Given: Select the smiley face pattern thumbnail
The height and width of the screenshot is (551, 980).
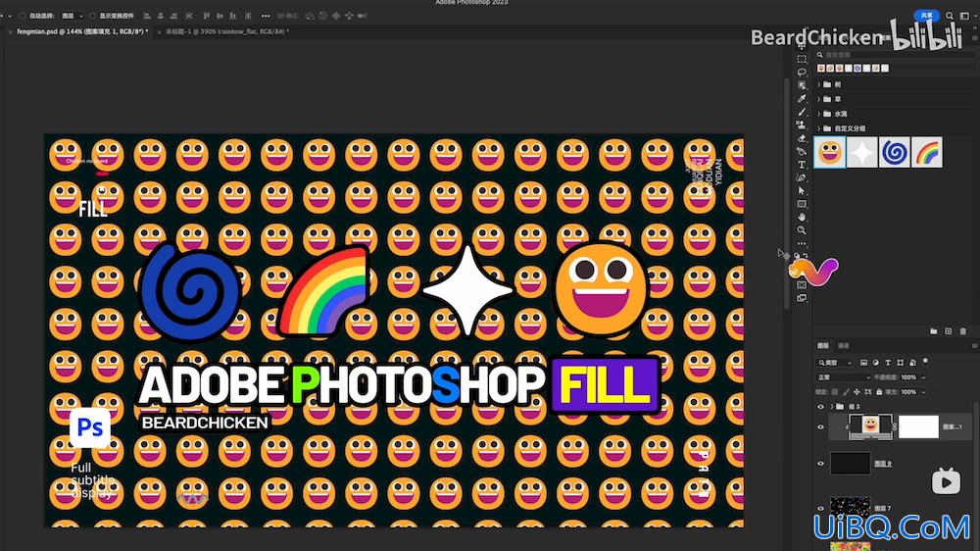Looking at the screenshot, I should 830,153.
